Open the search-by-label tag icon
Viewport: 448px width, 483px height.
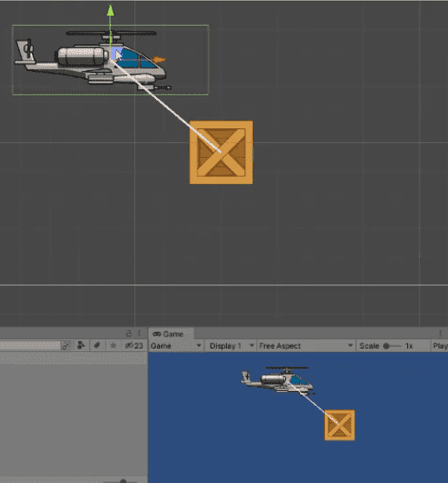click(x=97, y=346)
